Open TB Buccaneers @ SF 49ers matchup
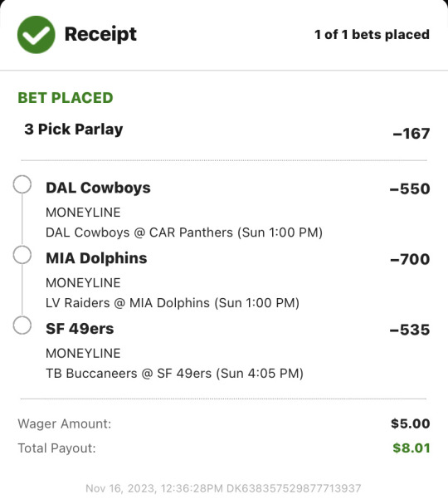Screen dimensions: 448x504 [174, 374]
